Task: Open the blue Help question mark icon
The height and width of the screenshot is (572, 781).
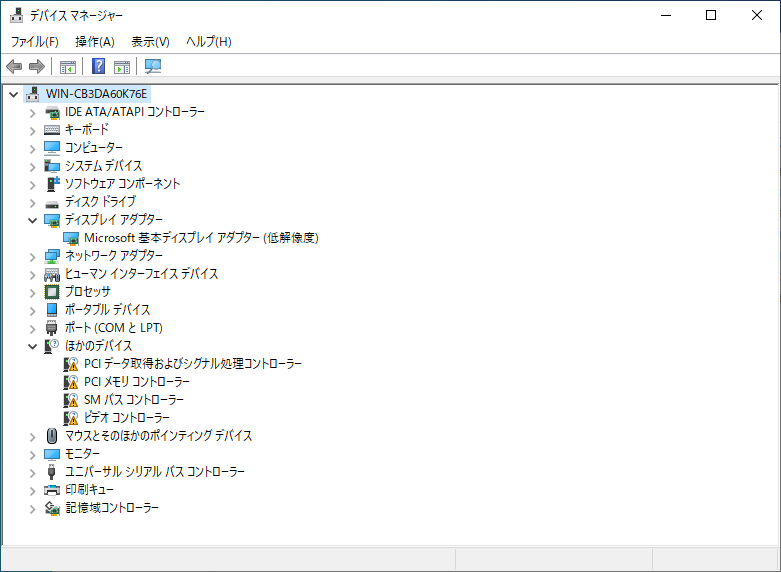Action: tap(99, 66)
